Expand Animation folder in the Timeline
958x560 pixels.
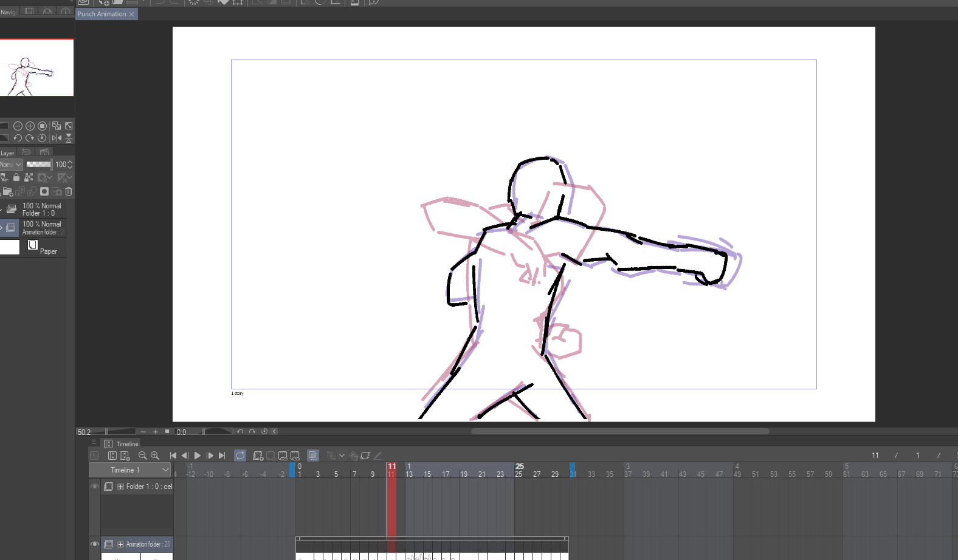pos(120,544)
